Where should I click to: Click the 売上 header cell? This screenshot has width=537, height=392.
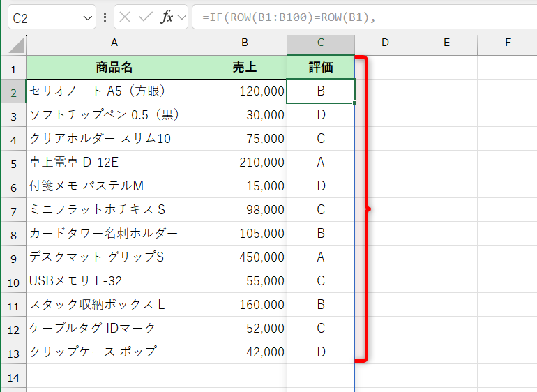(245, 67)
